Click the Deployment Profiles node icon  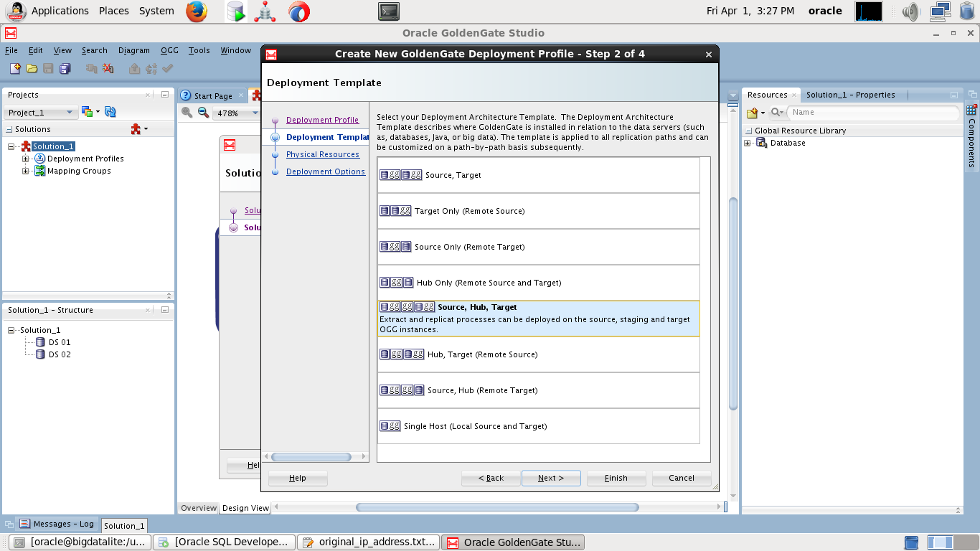coord(40,159)
